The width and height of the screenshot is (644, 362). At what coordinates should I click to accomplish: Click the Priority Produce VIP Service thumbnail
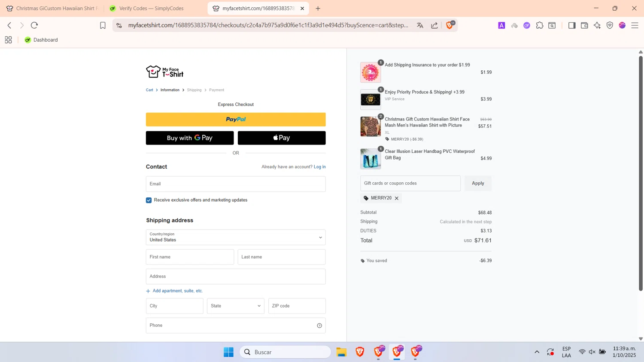coord(371,100)
